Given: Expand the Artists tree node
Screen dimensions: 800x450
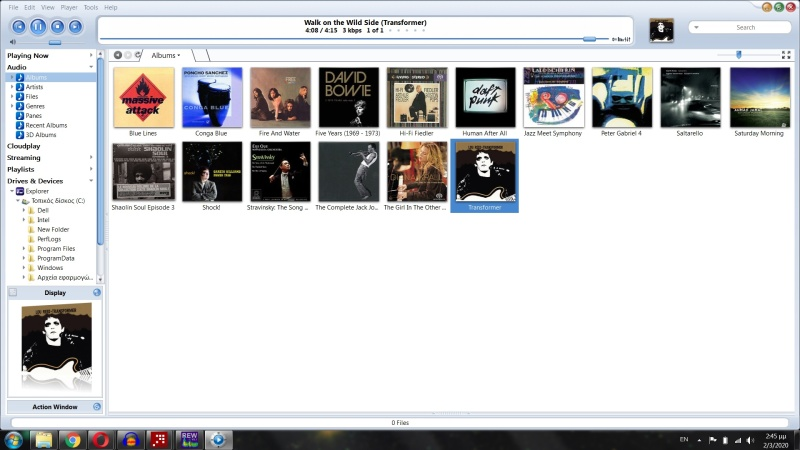Looking at the screenshot, I should pos(12,87).
